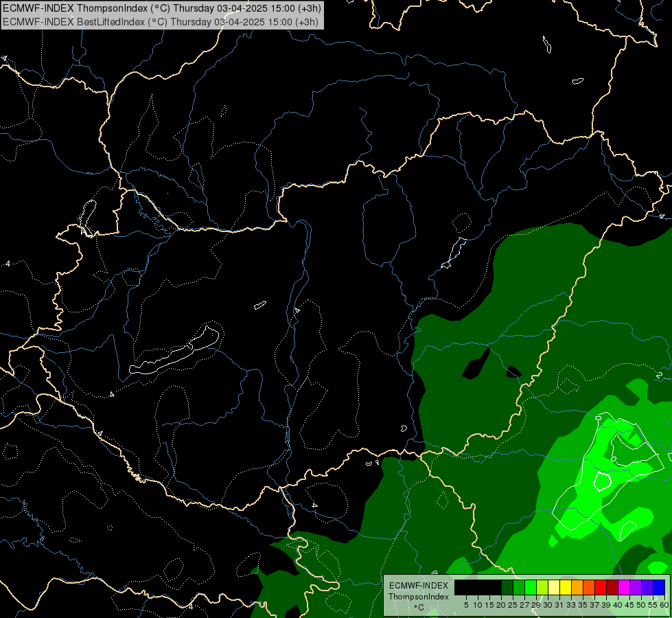
Task: Click legend scale value 15
Action: coord(489,605)
